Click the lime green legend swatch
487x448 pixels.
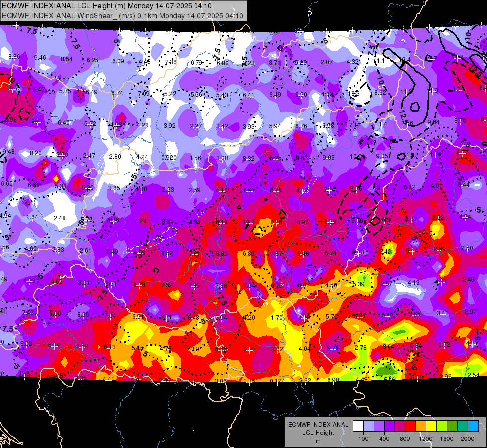[x=442, y=426]
